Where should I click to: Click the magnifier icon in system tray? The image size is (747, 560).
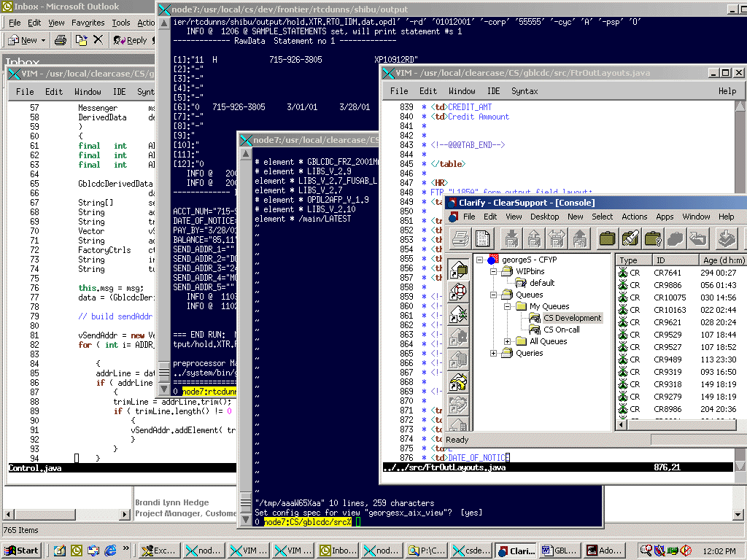(646, 551)
